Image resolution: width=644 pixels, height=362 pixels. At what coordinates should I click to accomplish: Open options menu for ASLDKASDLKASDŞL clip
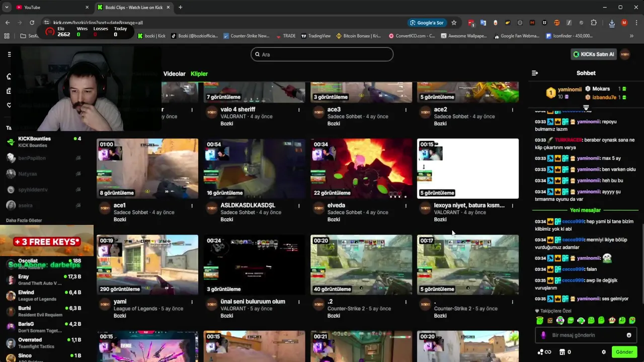(x=299, y=206)
